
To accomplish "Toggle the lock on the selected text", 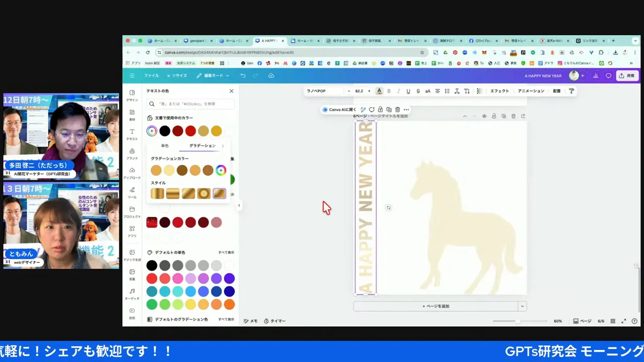I will coord(380,110).
